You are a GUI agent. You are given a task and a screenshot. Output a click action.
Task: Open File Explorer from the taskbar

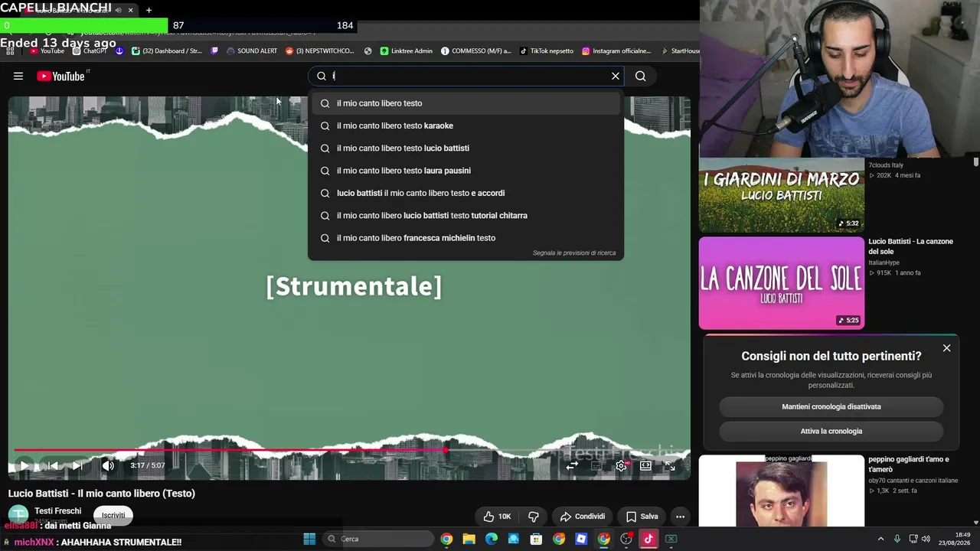469,539
